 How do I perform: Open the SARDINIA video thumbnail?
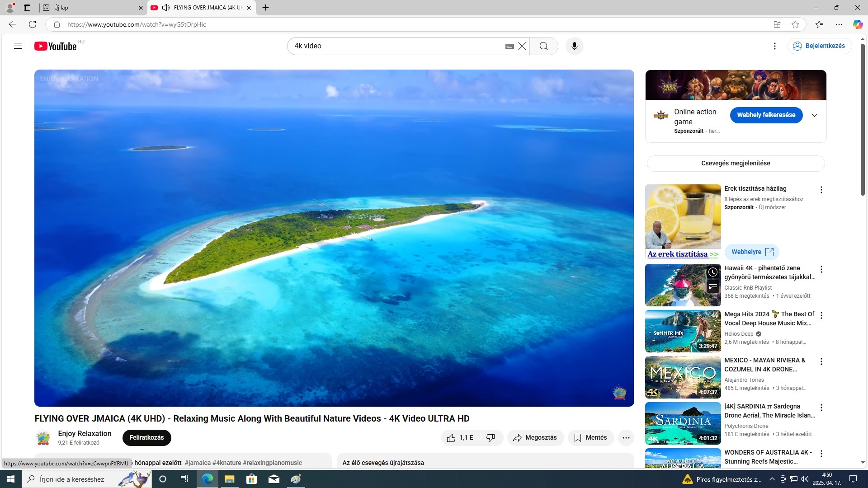tap(683, 423)
